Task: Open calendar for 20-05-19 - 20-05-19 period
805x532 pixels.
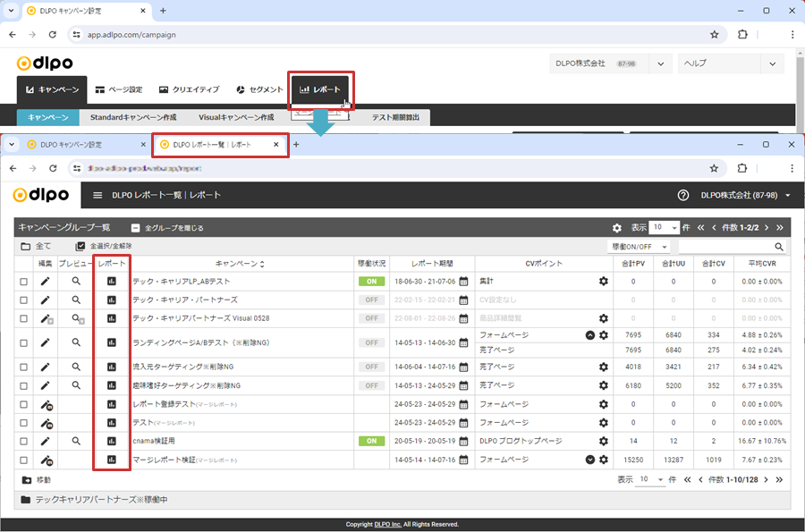Action: pos(463,441)
